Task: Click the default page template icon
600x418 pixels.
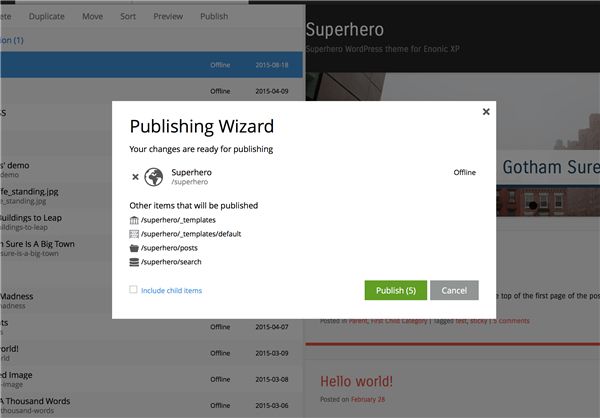Action: coord(135,233)
